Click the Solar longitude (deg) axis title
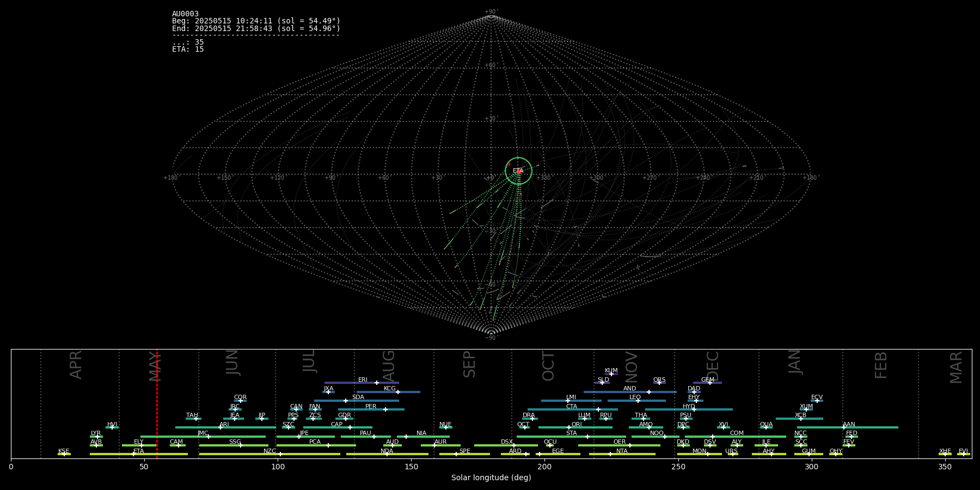This screenshot has width=980, height=490. pyautogui.click(x=491, y=477)
